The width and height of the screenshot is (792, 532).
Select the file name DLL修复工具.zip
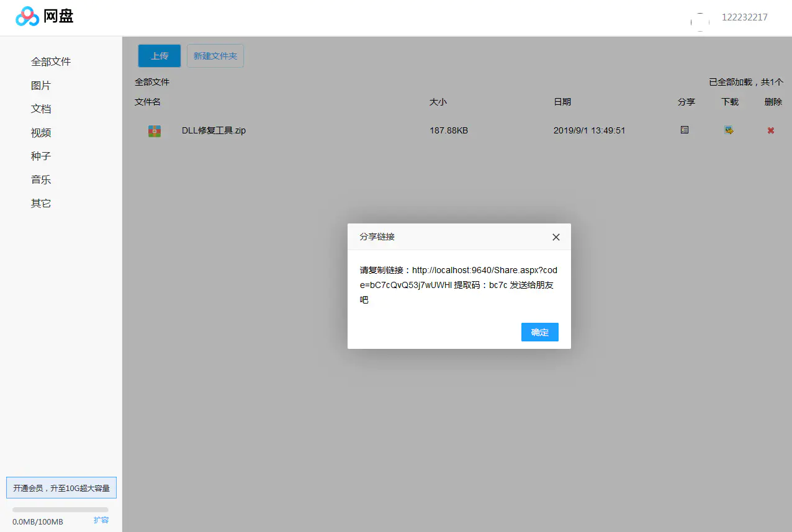click(x=214, y=130)
